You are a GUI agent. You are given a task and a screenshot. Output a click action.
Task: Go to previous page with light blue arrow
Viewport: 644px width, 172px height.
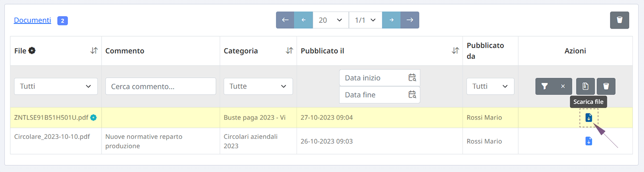[303, 20]
